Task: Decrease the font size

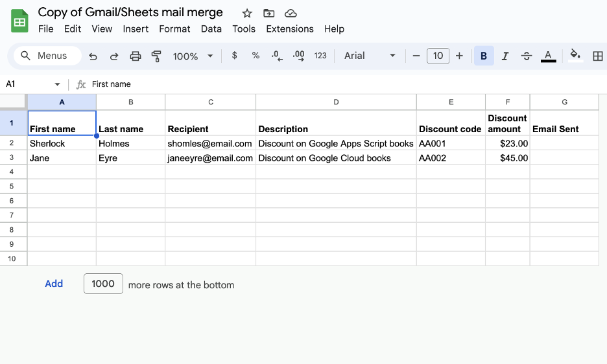Action: click(x=416, y=56)
